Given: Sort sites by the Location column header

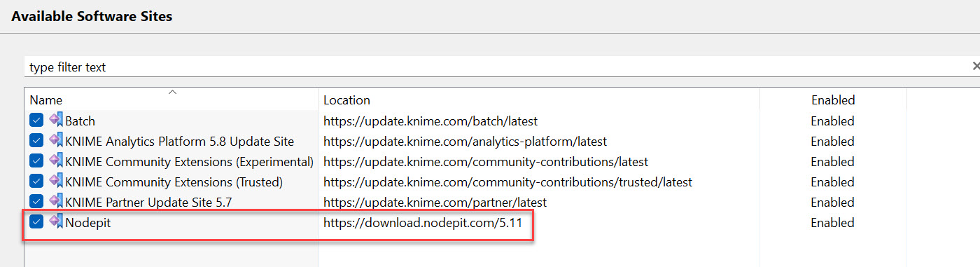Looking at the screenshot, I should pos(539,100).
